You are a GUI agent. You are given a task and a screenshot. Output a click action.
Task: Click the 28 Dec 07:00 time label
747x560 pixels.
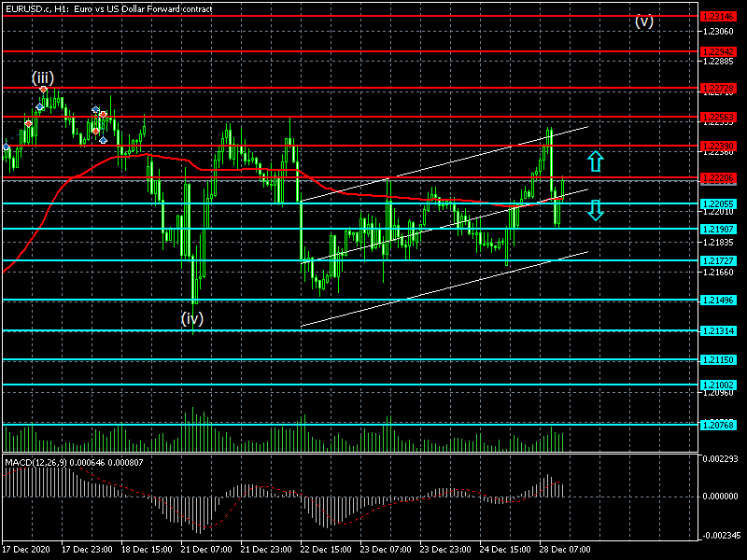point(565,550)
